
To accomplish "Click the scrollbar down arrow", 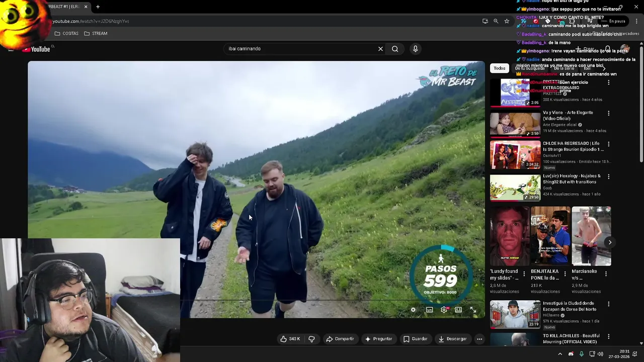I will (x=641, y=343).
